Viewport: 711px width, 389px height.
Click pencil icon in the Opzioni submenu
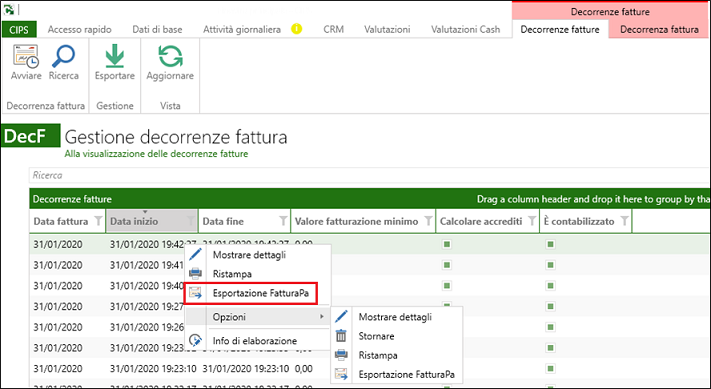pyautogui.click(x=341, y=316)
